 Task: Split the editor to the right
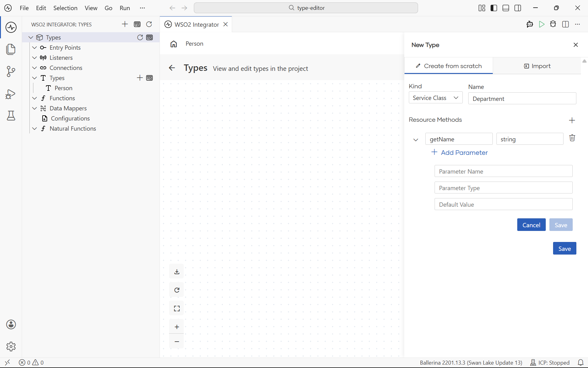pos(566,24)
